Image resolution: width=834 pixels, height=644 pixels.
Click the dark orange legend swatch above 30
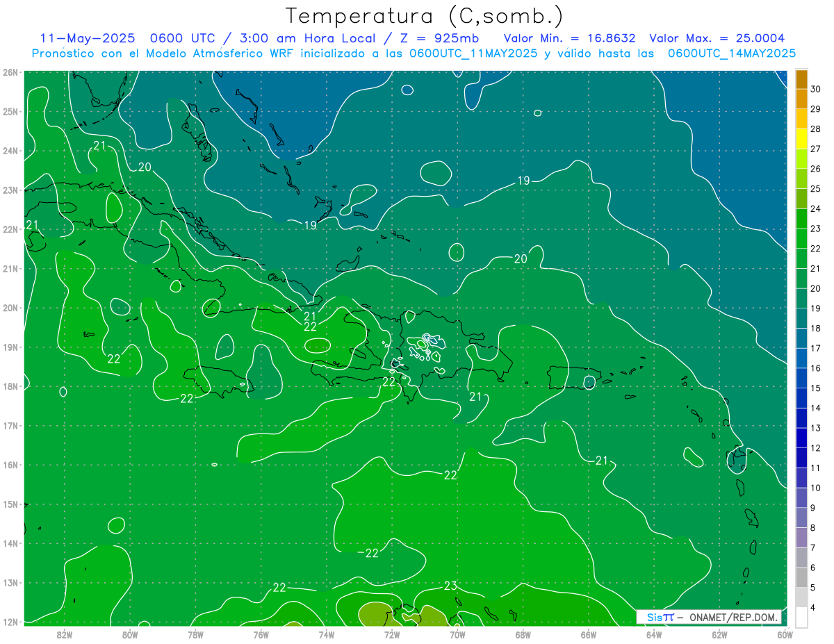point(801,79)
